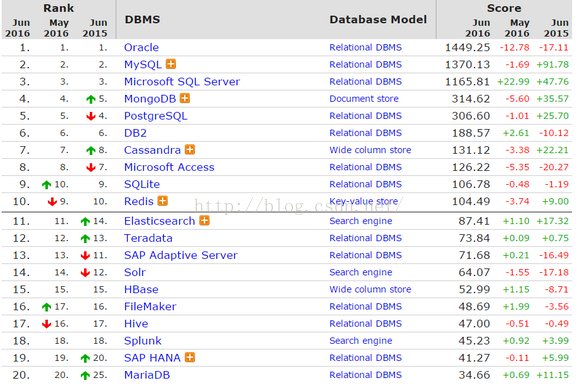The image size is (578, 391).
Task: Click the orange plus icon beside Redis
Action: click(x=163, y=201)
